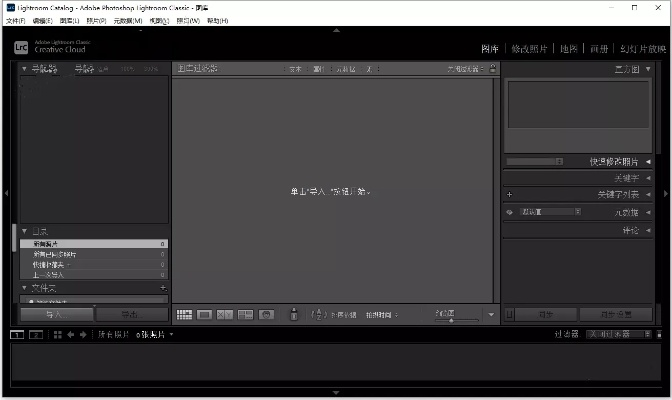Select Survey view icon in toolbar

click(246, 314)
